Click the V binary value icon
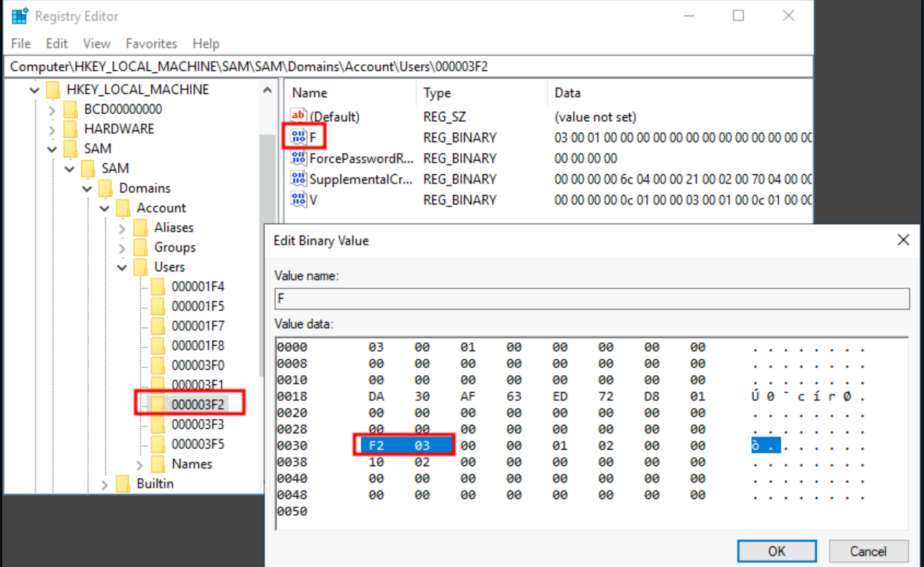 [298, 199]
